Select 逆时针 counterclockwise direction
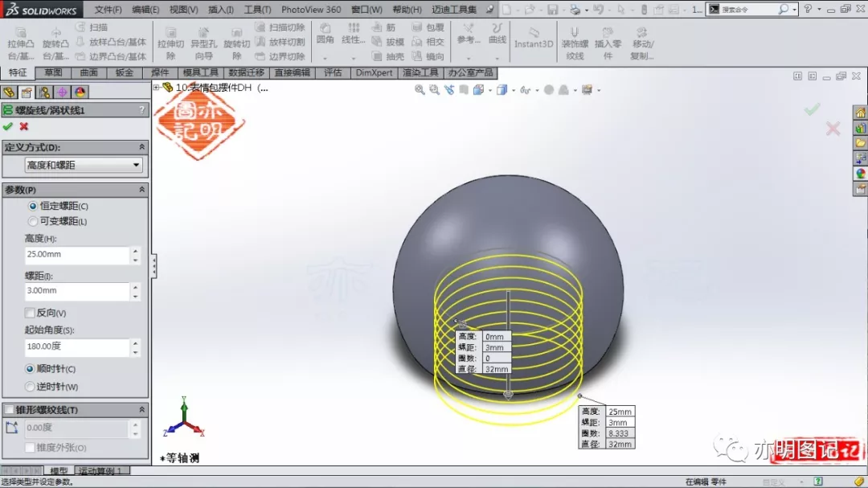The width and height of the screenshot is (868, 488). click(30, 387)
